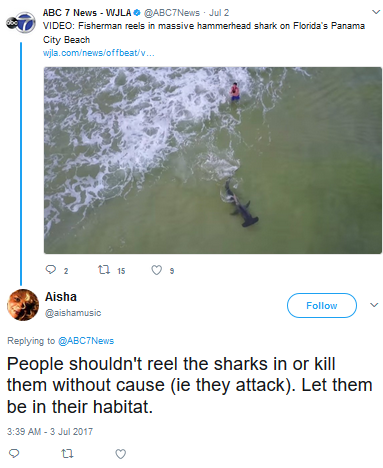Screen dimensions: 383x468
Task: Retweet Aisha's reply about sharks
Action: 67,453
